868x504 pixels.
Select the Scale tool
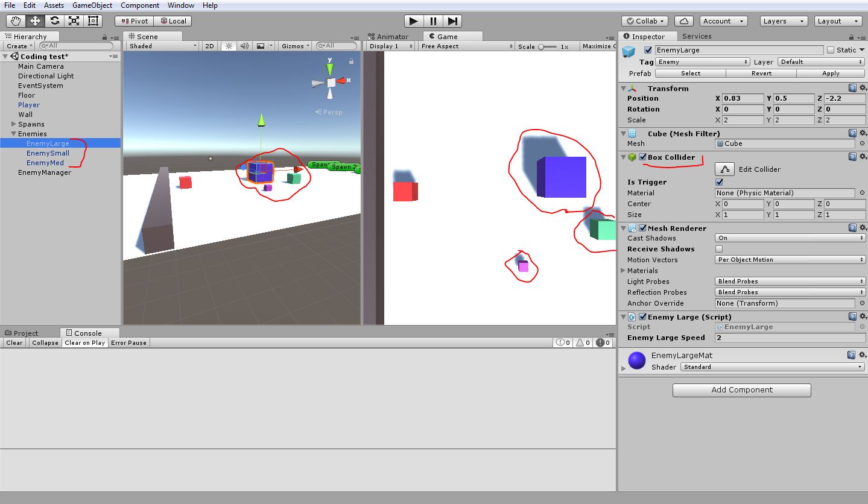point(74,20)
